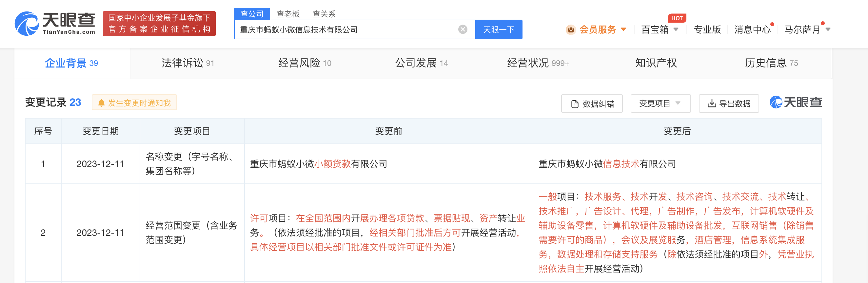Click the 马尔萨月 username
The height and width of the screenshot is (283, 868).
point(802,29)
